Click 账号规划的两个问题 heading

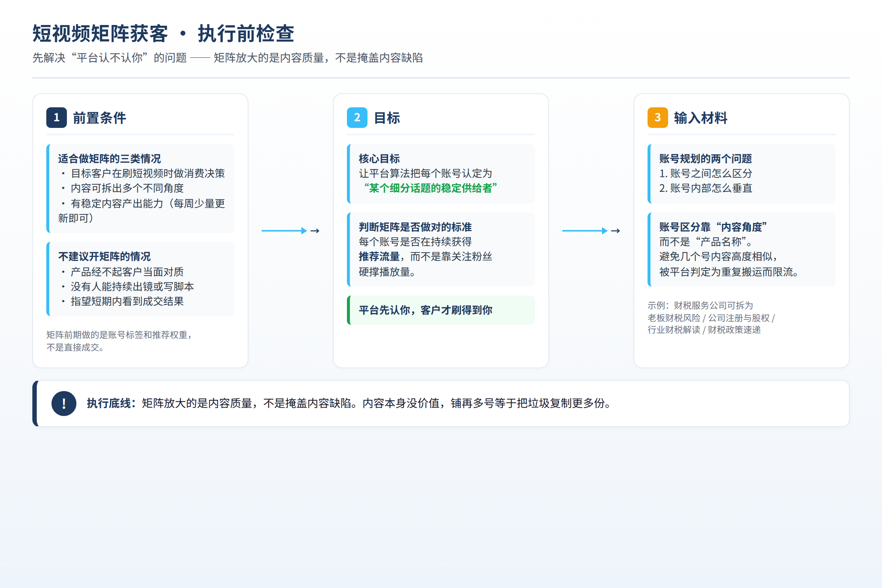coord(705,159)
